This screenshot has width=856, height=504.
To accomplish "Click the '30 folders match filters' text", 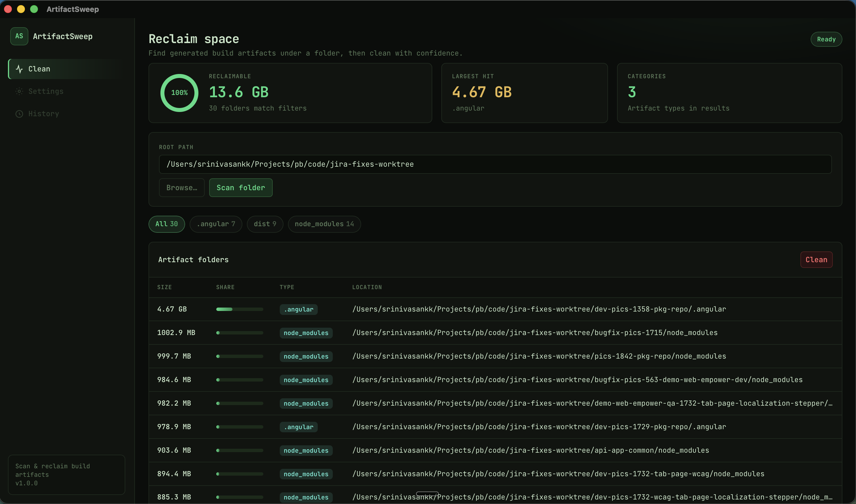I will pyautogui.click(x=258, y=108).
